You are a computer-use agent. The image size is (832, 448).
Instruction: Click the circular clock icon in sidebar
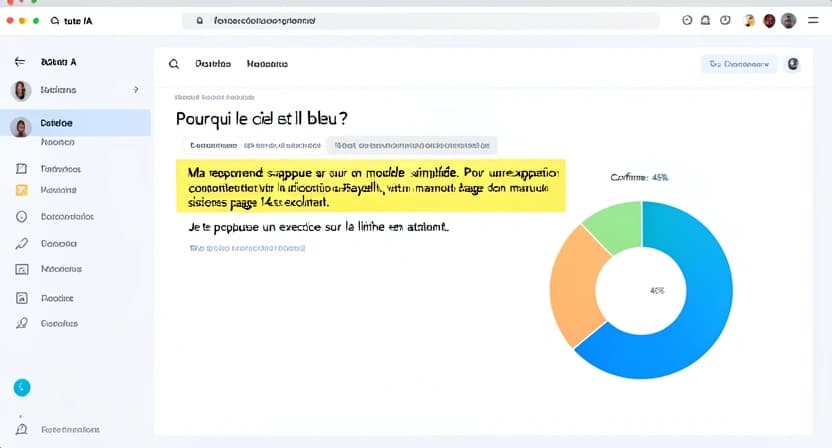[21, 217]
